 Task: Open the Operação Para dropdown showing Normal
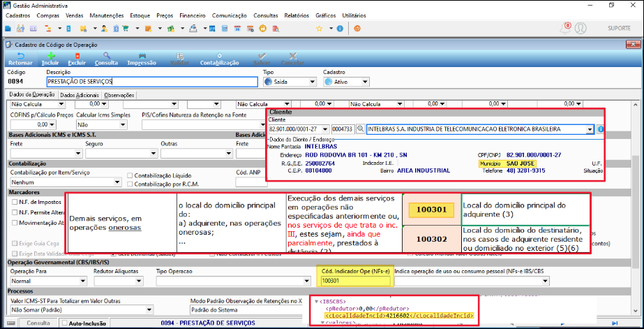pyautogui.click(x=48, y=282)
